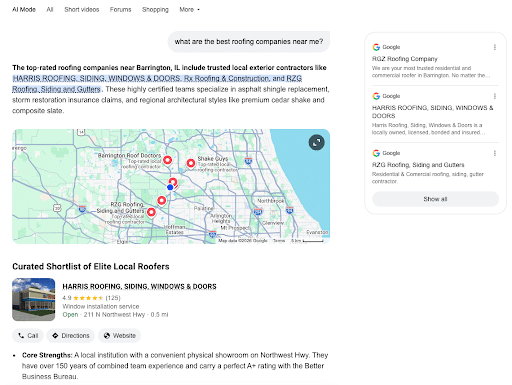Get Directions to Harris Roofing
Viewport: 512px width, 385px height.
pos(71,336)
